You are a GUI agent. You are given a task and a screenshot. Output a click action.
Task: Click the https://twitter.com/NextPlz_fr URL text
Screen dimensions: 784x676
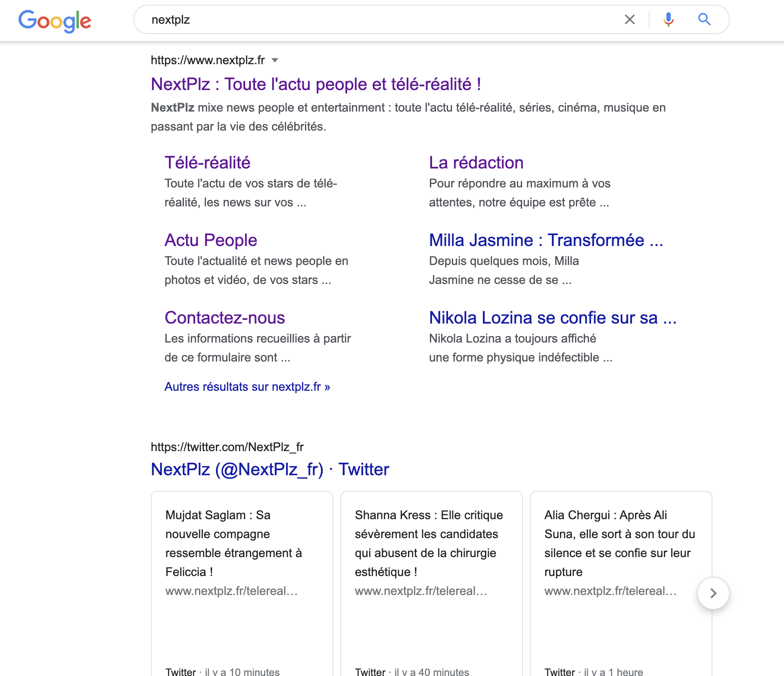pos(227,447)
